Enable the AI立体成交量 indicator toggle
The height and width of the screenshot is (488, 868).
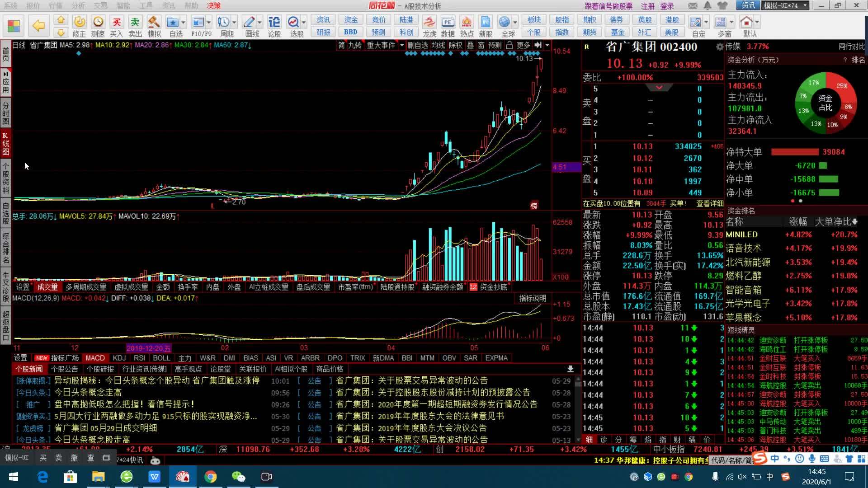point(267,286)
